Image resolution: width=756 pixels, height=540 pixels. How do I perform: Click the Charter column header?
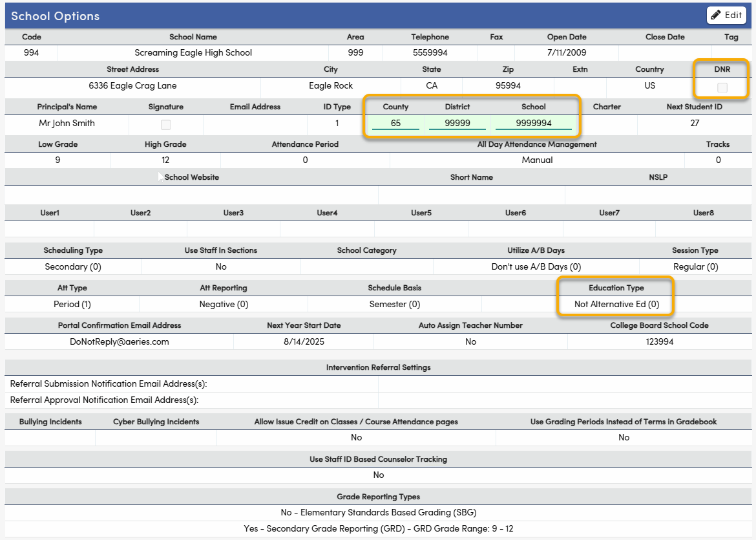coord(607,107)
